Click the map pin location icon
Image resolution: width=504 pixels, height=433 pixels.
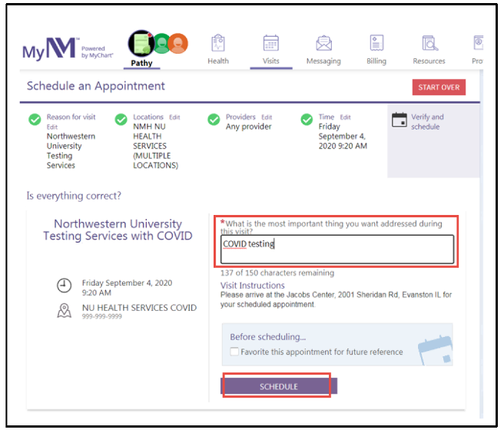pos(65,311)
